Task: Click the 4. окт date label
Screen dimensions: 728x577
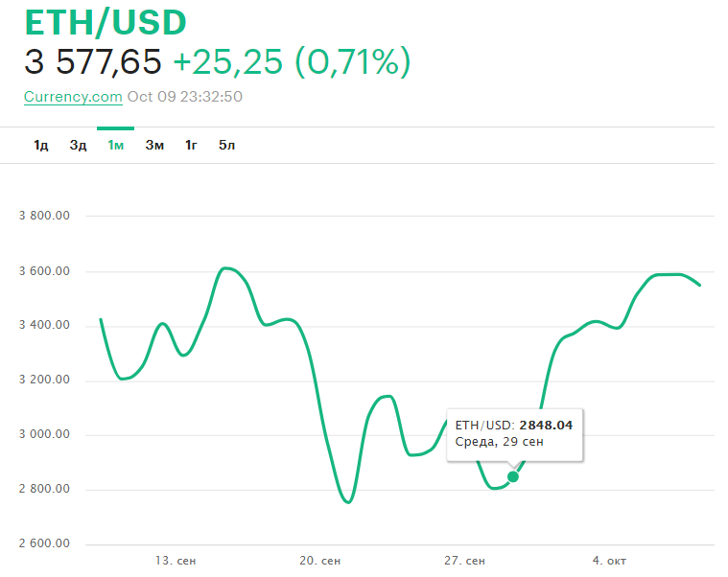Action: click(611, 560)
